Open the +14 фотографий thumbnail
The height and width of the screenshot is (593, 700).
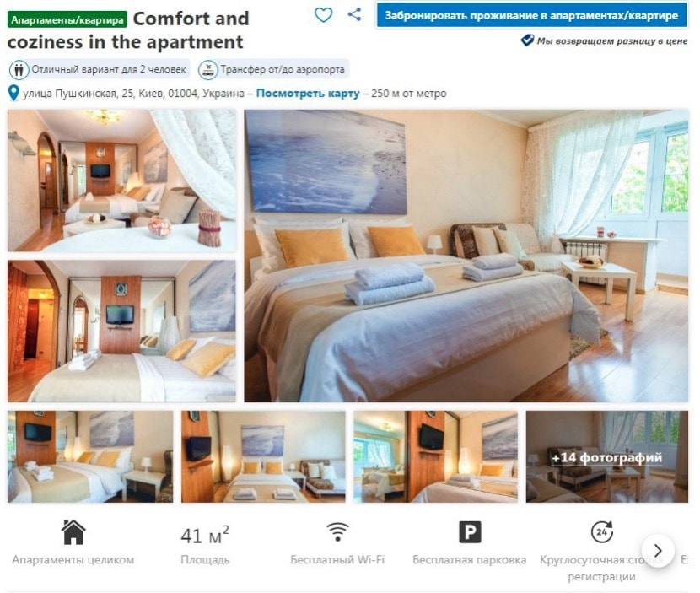(606, 457)
